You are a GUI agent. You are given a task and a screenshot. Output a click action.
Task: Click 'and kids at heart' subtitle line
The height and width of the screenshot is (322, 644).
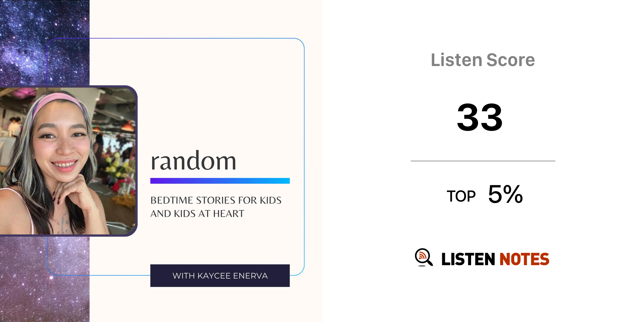click(197, 214)
